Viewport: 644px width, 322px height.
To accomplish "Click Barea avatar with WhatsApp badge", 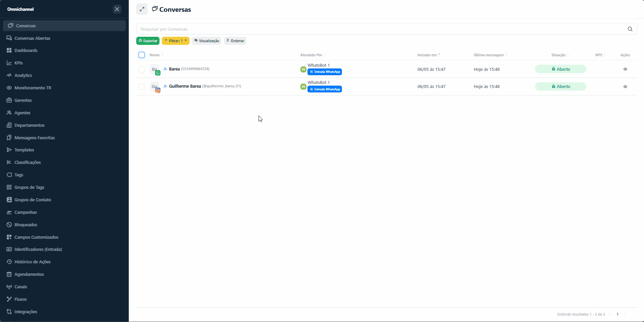I will click(155, 69).
